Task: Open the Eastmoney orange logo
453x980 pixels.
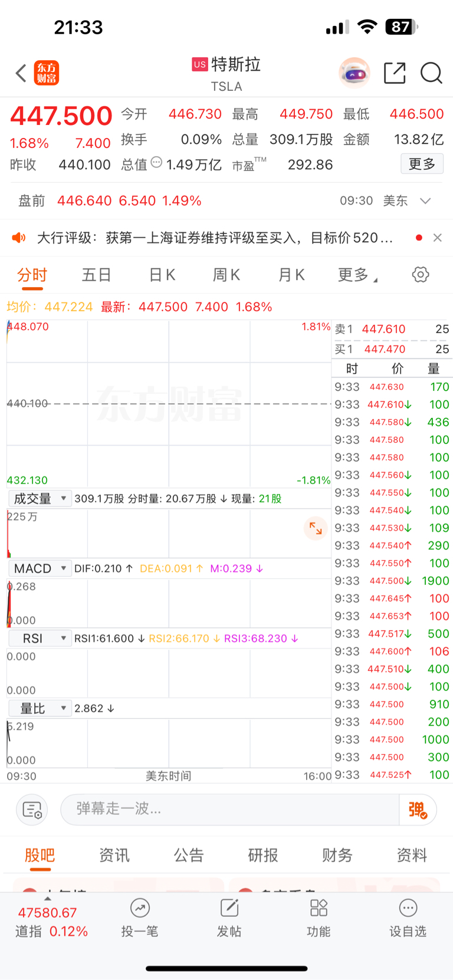Action: point(46,73)
